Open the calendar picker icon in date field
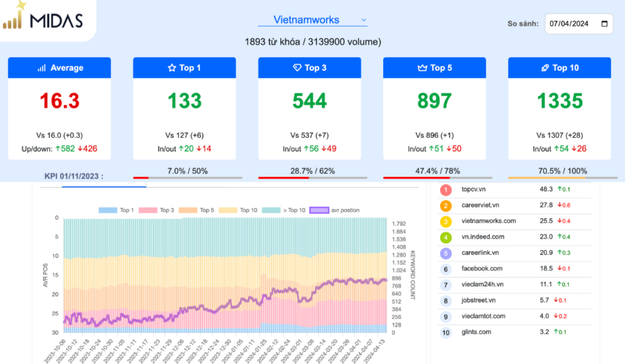 [x=604, y=24]
